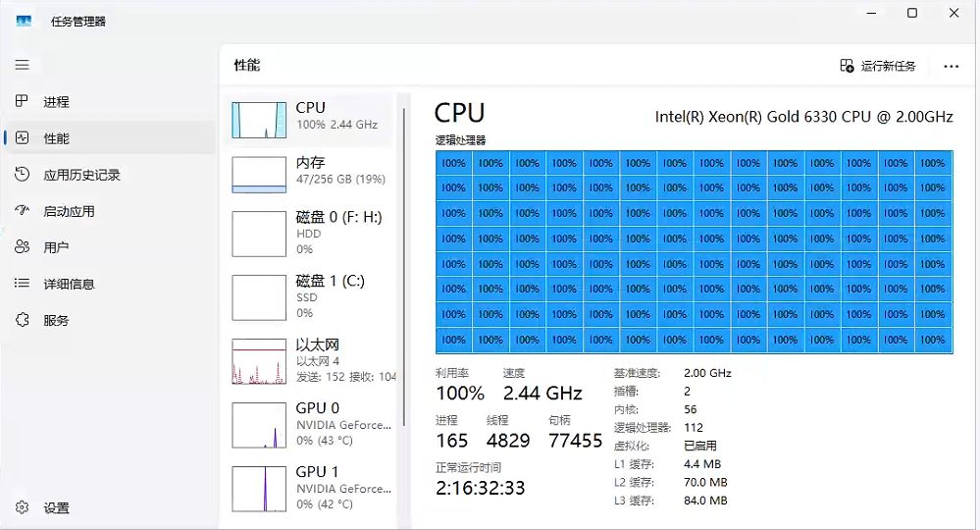Select the CPU mini graph thumbnail

(259, 120)
